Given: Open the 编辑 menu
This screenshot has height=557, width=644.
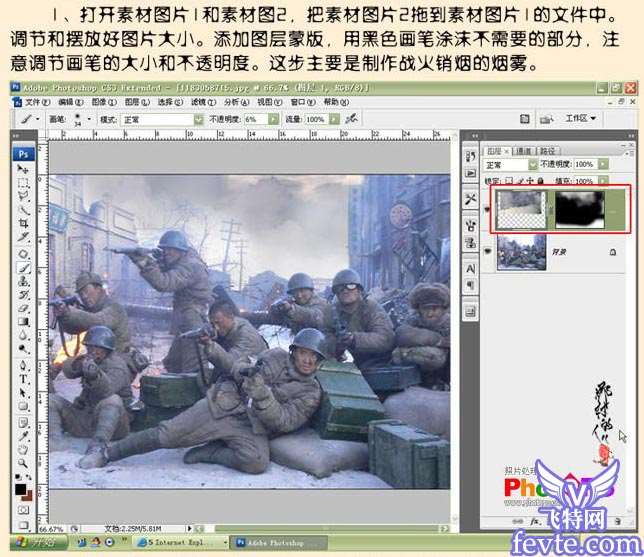Looking at the screenshot, I should 71,102.
